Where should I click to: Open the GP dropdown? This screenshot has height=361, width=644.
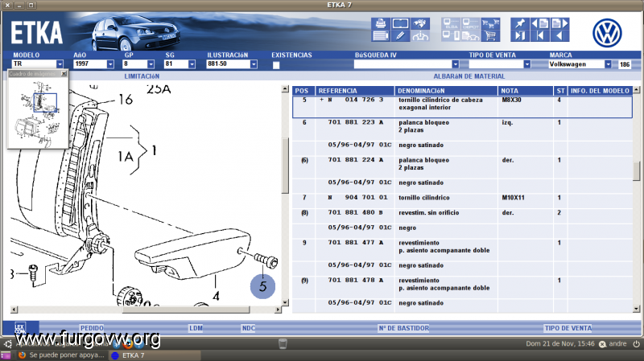pos(151,64)
